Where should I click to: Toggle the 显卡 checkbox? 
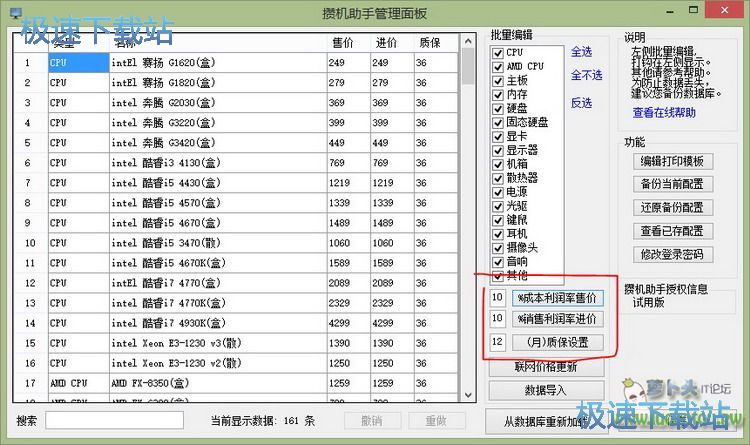(x=498, y=136)
